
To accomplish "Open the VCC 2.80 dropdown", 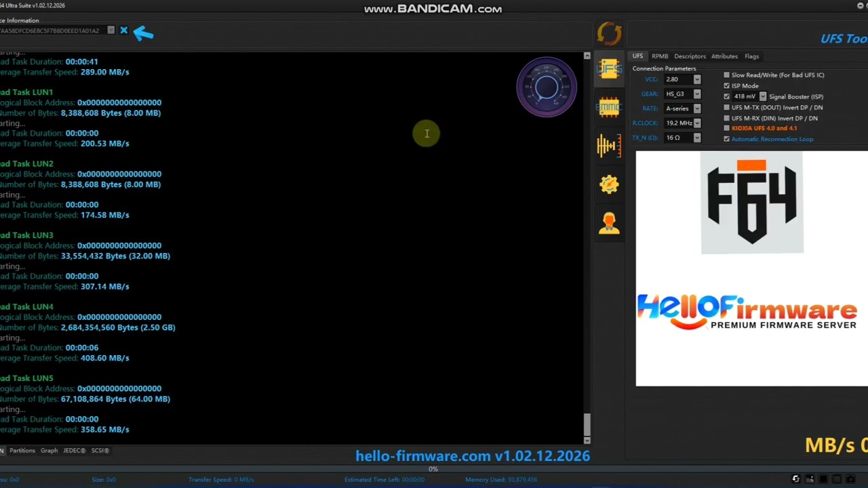I will [696, 79].
